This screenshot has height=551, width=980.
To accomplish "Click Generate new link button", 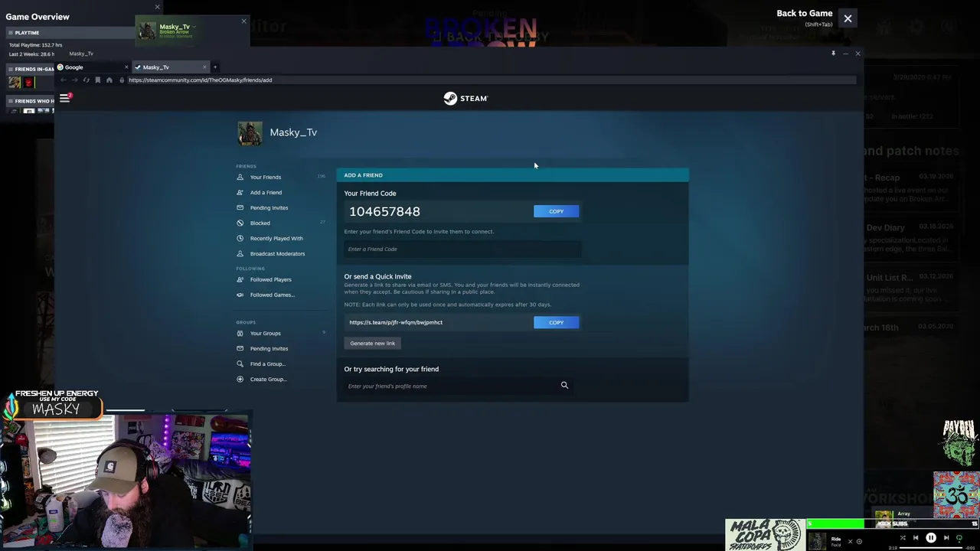I will (373, 343).
